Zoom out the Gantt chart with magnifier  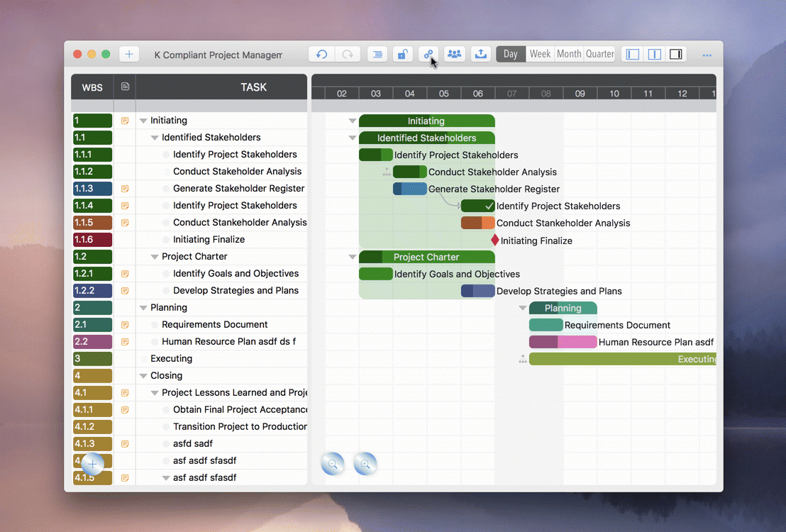332,465
